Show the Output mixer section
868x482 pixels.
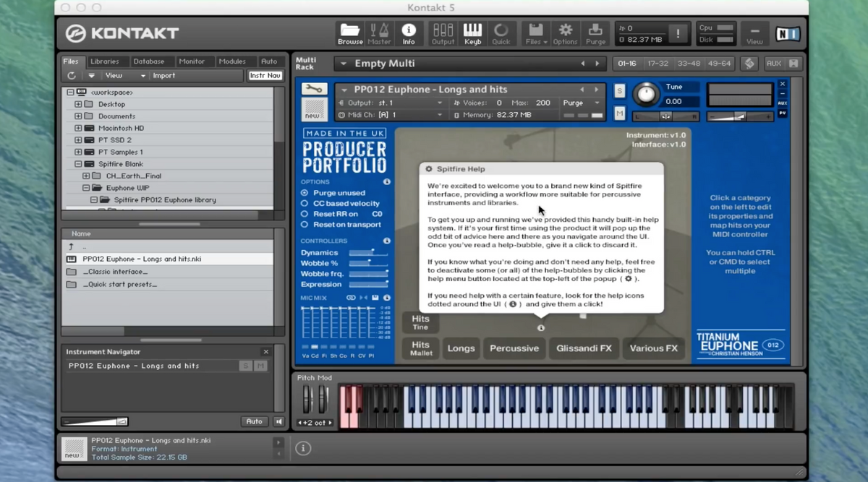pos(443,33)
